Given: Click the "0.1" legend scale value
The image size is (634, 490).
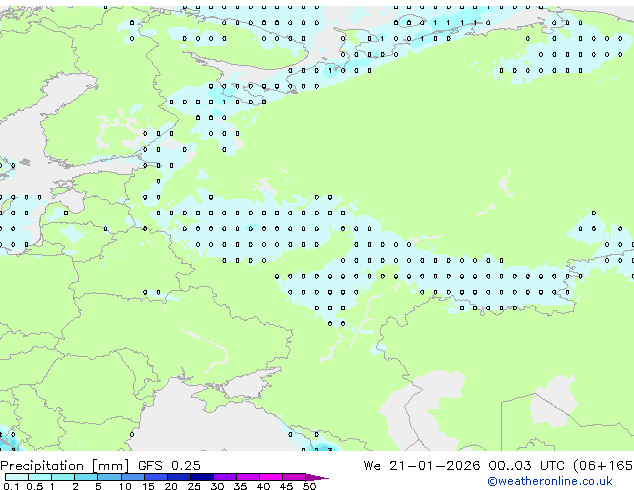Looking at the screenshot, I should [11, 486].
